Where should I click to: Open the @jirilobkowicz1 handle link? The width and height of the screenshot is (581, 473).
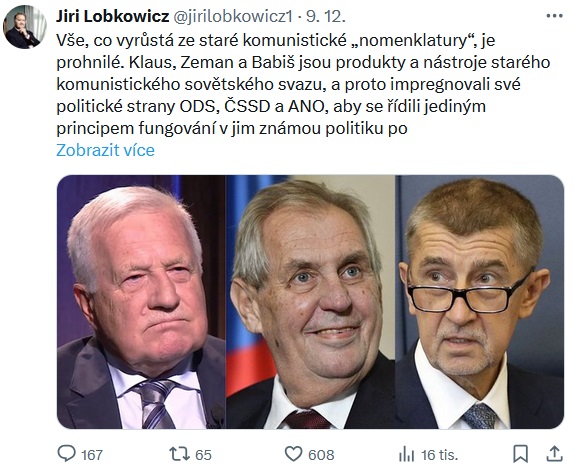[233, 17]
